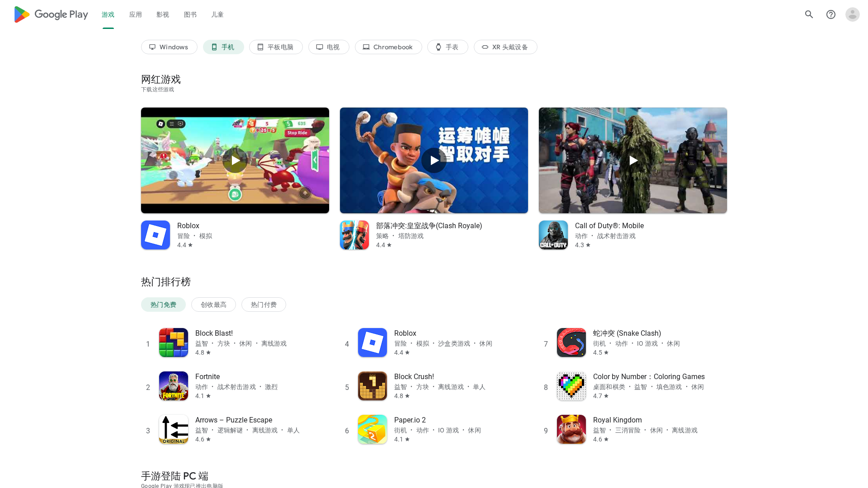Open the search magnifier icon
Screen dimensions: 868x488
pyautogui.click(x=809, y=14)
